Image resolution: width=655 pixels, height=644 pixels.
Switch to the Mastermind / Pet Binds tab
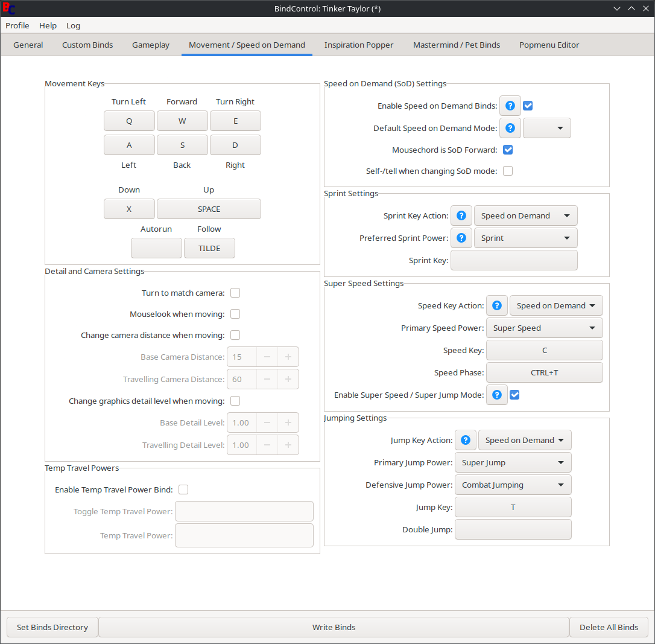point(456,45)
